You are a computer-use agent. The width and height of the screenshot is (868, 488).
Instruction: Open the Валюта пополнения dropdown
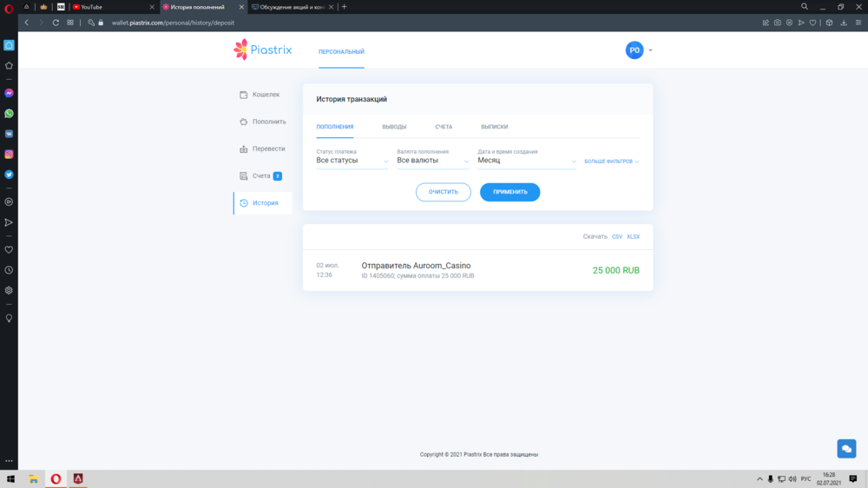pos(432,161)
